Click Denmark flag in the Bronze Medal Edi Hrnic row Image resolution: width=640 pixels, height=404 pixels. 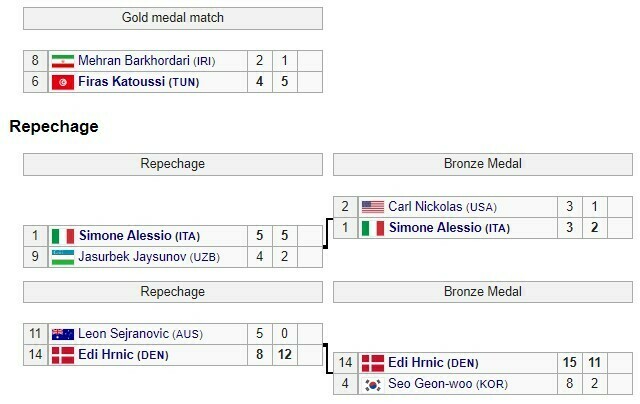pos(372,363)
